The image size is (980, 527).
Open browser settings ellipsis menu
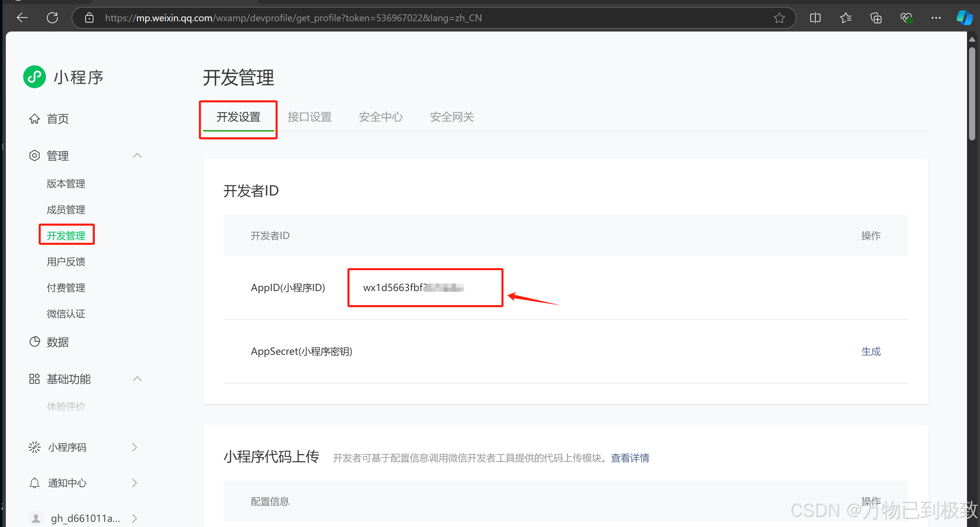coord(936,18)
